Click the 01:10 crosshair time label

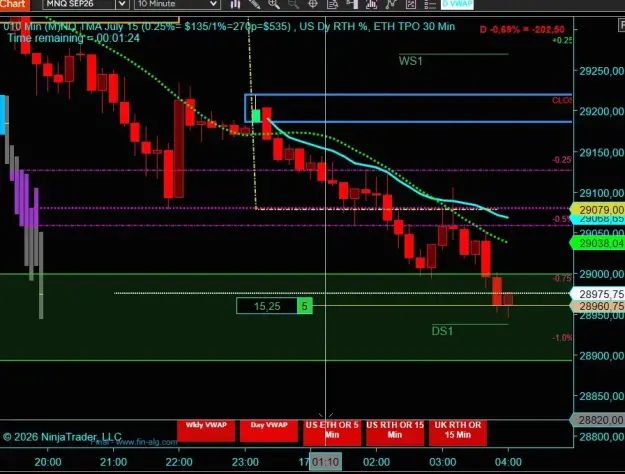coord(326,462)
